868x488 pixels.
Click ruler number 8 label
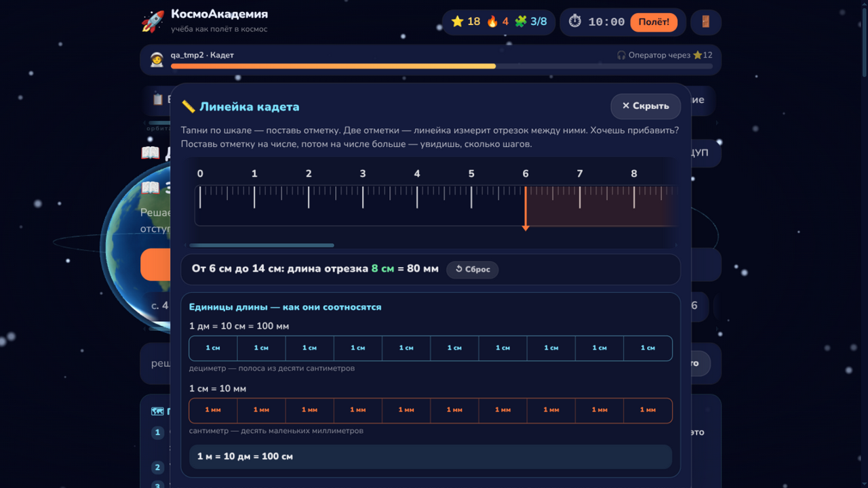[634, 174]
